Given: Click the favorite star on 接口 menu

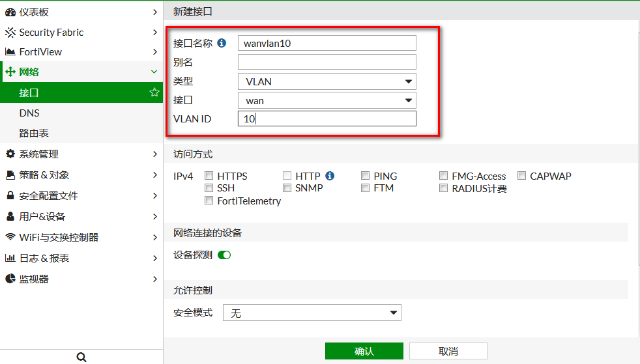Looking at the screenshot, I should [x=154, y=92].
